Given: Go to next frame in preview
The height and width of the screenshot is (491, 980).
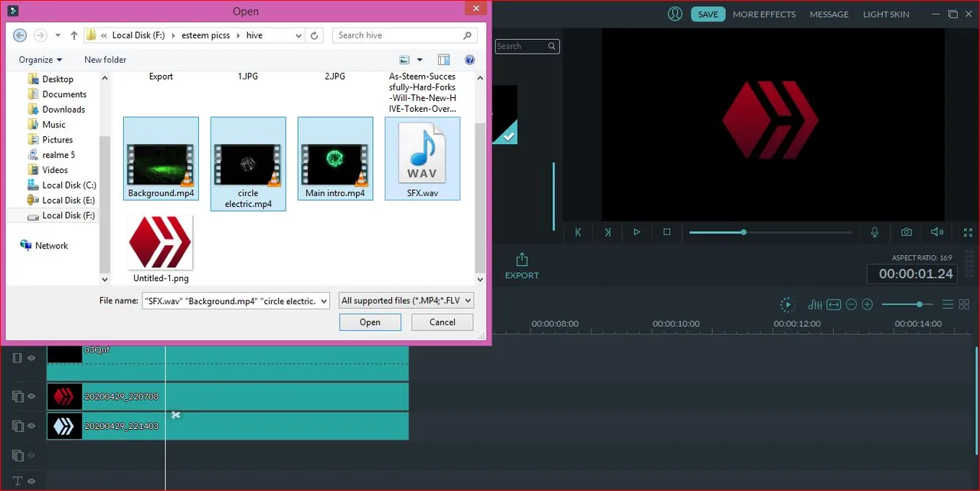Looking at the screenshot, I should click(607, 232).
